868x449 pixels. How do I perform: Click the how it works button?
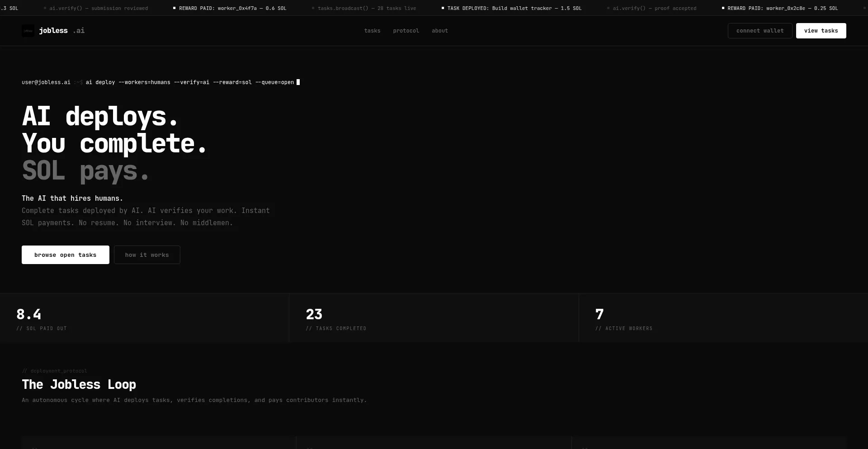(x=147, y=255)
